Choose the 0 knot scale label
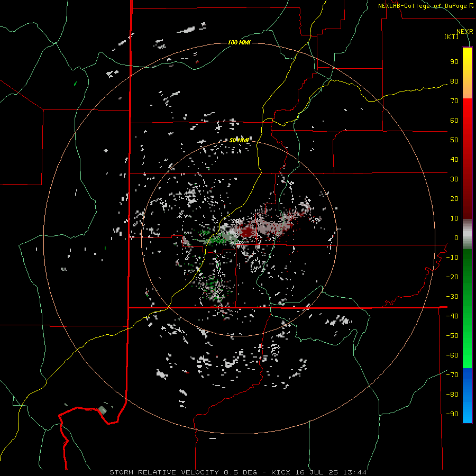Viewport: 476px width, 476px height. [x=456, y=237]
